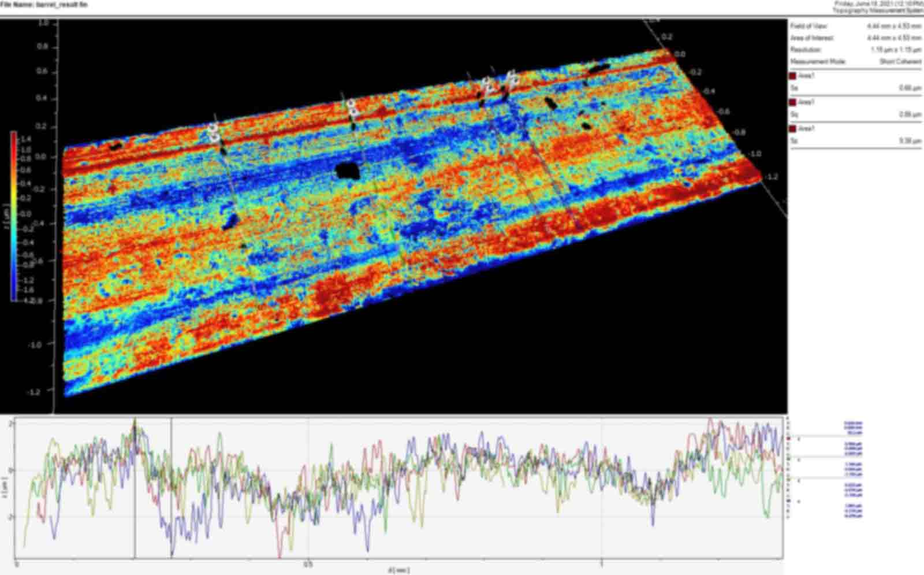Click the first vertical cursor line in the profile chart
The image size is (924, 575).
click(x=135, y=487)
